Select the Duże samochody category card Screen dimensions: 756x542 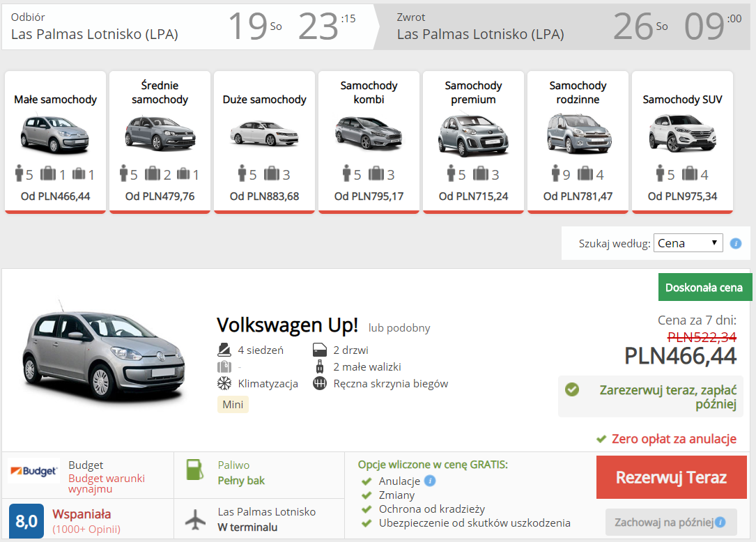click(264, 141)
